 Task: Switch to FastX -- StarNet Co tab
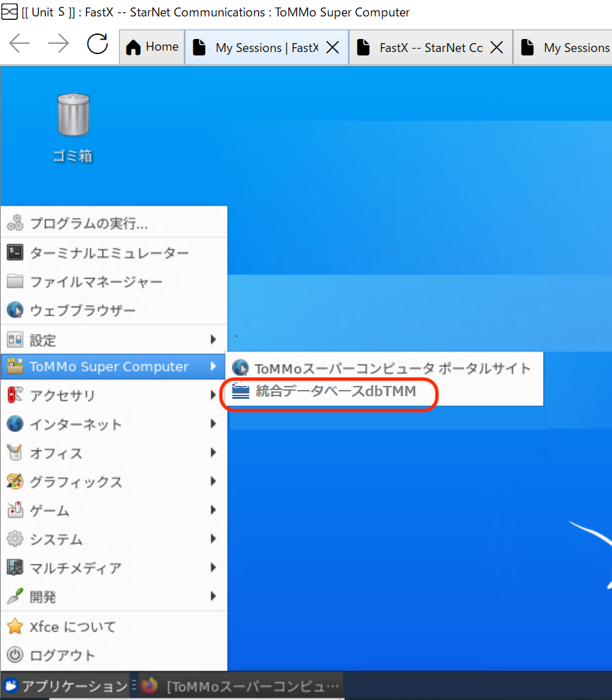pos(431,47)
